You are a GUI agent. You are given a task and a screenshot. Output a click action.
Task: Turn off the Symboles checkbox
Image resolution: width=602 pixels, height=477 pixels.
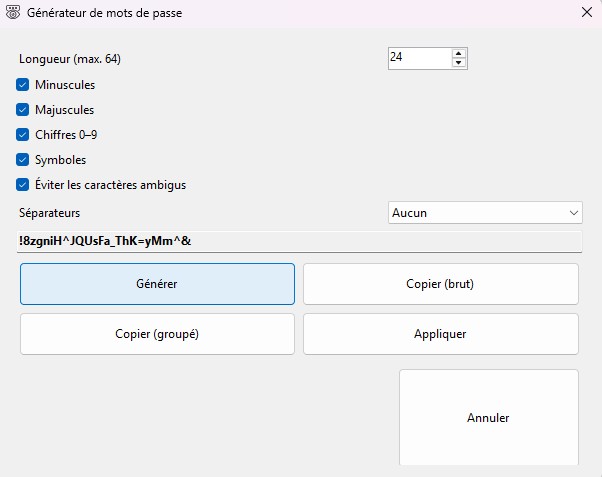pyautogui.click(x=23, y=160)
